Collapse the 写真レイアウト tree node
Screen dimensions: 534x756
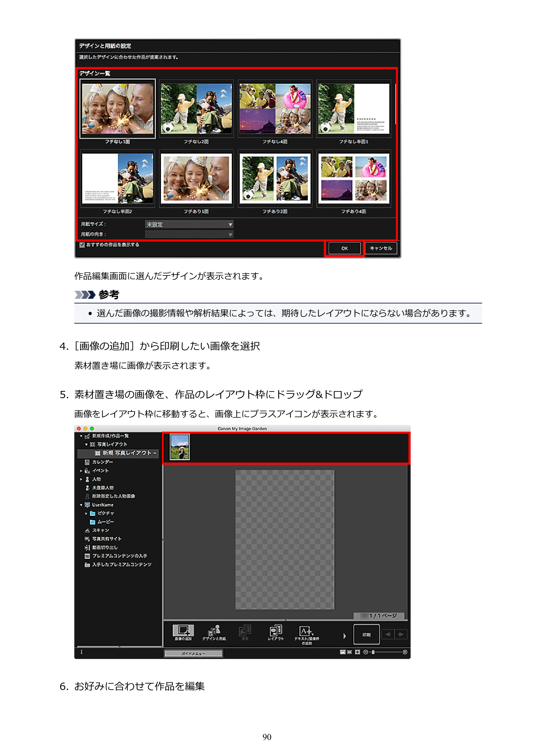click(86, 444)
